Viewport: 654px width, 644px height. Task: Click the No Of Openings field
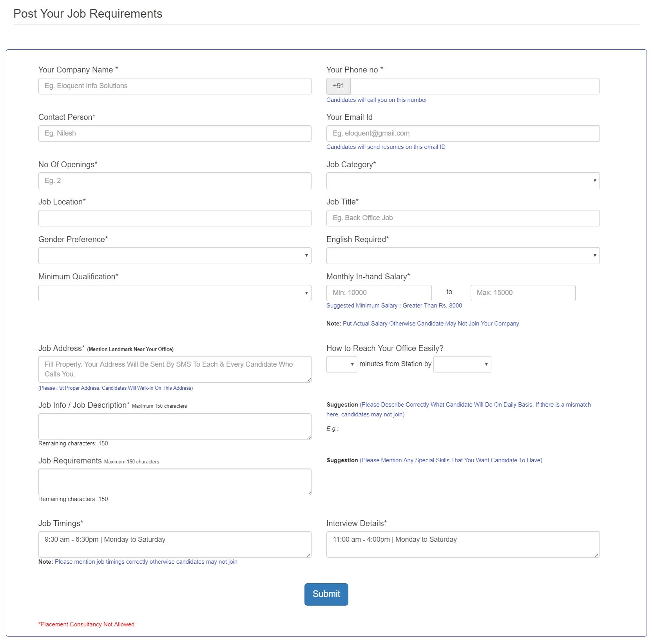coord(174,181)
